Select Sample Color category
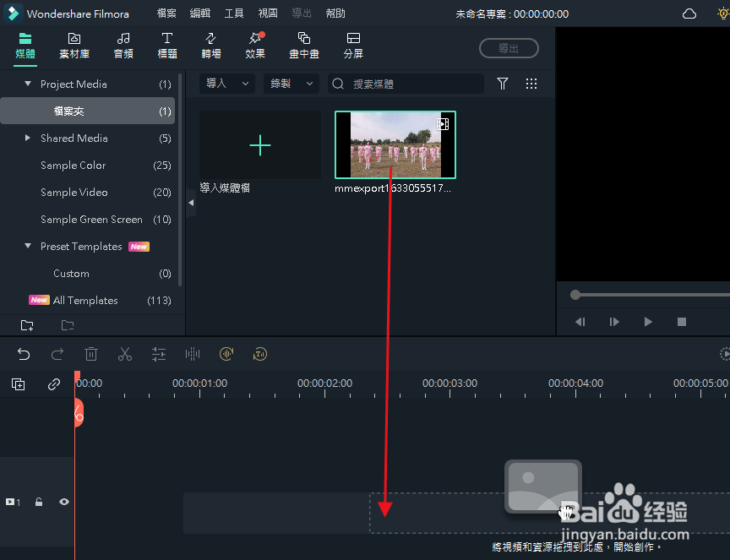This screenshot has width=730, height=560. tap(88, 166)
